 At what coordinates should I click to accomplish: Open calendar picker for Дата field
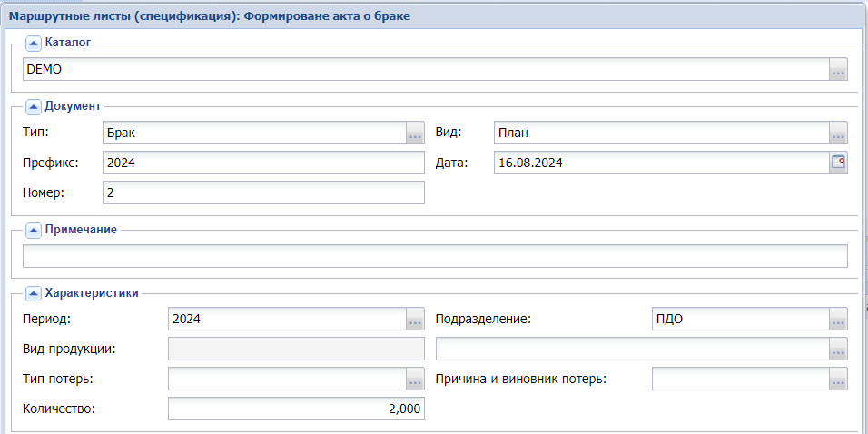(x=838, y=163)
